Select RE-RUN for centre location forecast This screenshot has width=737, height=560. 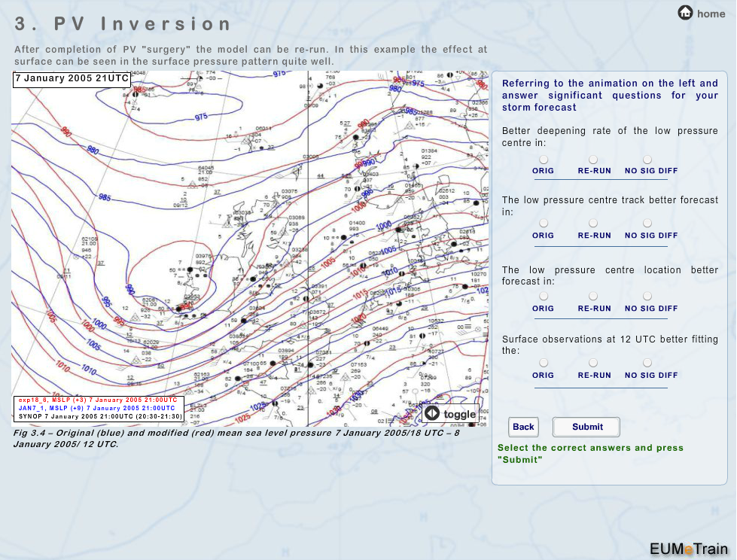pyautogui.click(x=593, y=297)
